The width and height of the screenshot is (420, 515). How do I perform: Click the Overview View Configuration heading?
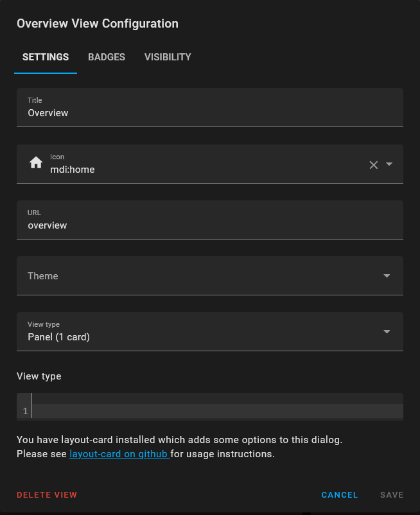(x=98, y=24)
